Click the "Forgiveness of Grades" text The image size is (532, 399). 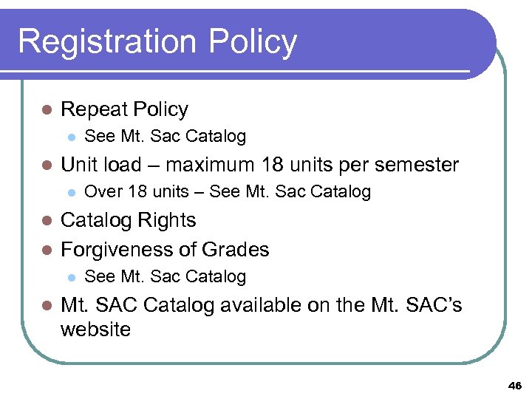[x=165, y=250]
